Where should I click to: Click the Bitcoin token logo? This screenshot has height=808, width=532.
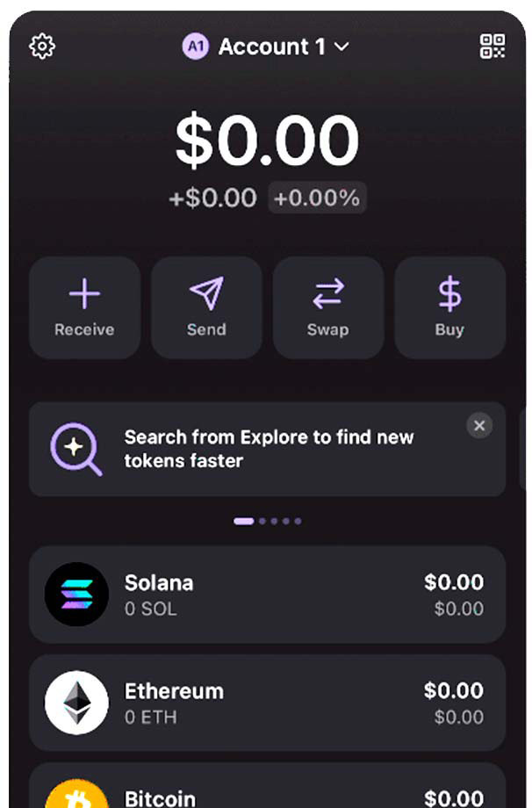click(76, 794)
